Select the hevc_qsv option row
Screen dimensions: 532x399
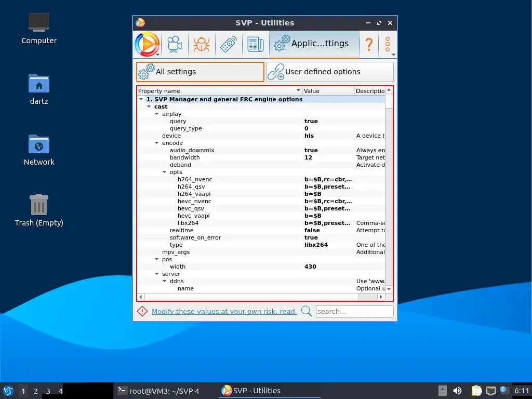pos(261,209)
